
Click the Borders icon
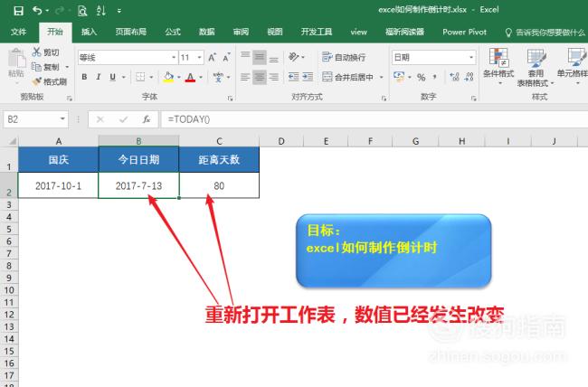(140, 77)
